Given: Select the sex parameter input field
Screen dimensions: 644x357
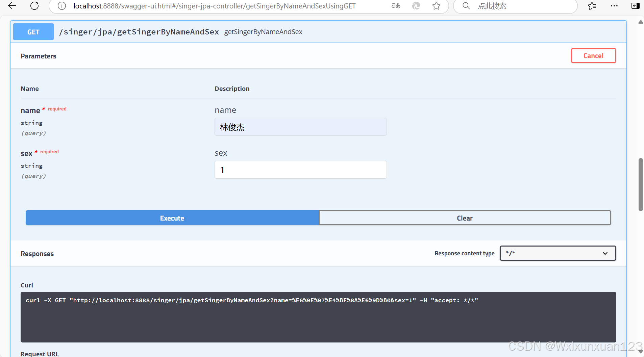Looking at the screenshot, I should (x=300, y=170).
